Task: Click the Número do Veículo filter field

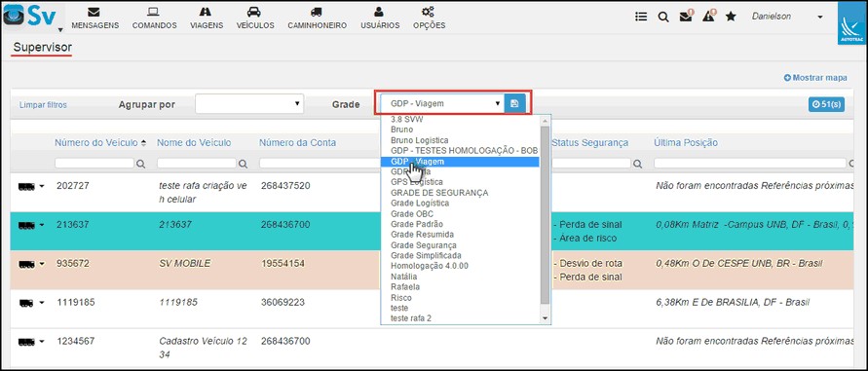Action: coord(94,164)
